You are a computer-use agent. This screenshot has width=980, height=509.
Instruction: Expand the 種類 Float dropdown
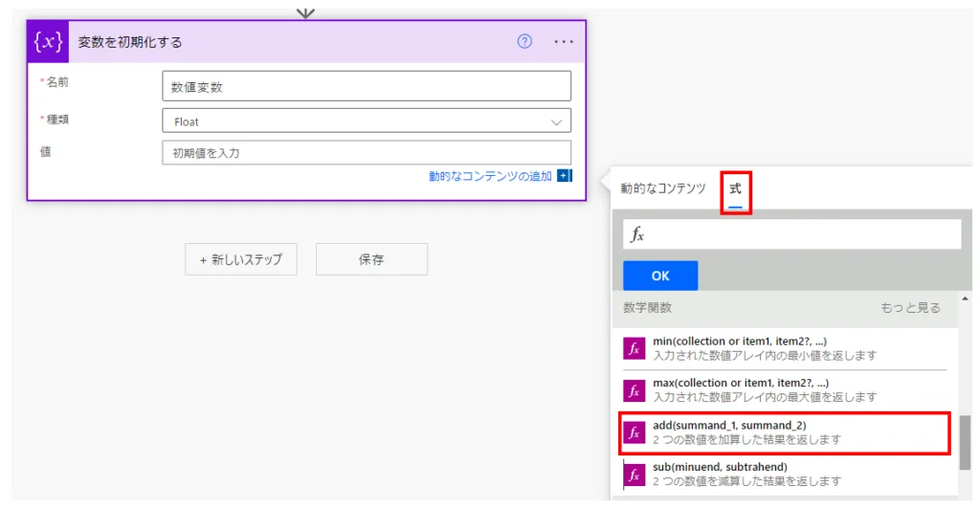tap(367, 122)
